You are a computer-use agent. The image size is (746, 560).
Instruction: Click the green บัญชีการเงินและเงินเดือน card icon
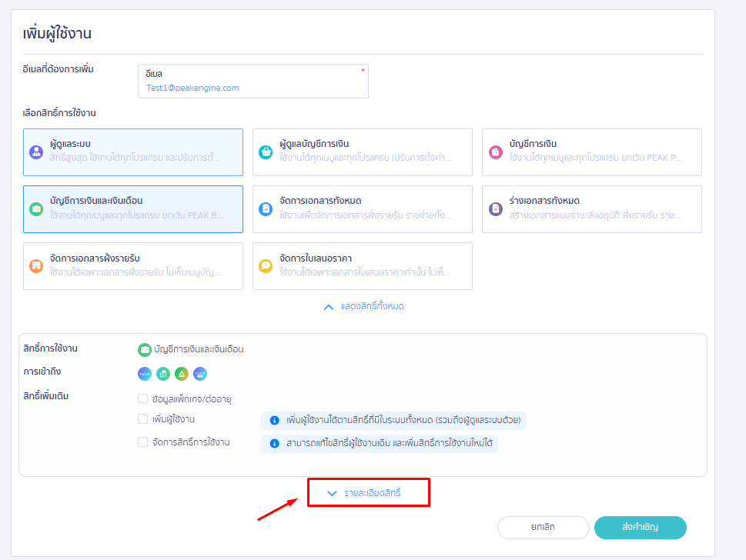tap(35, 208)
